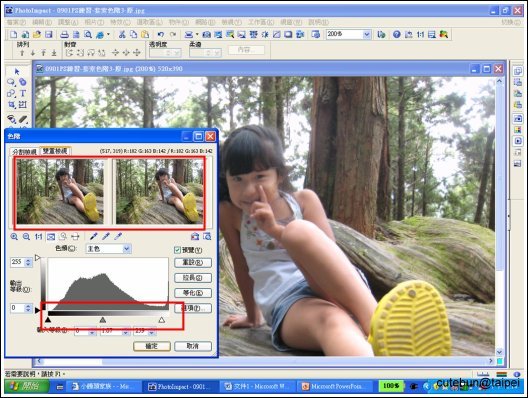
Task: Click the Cut scissors icon
Action: [122, 34]
